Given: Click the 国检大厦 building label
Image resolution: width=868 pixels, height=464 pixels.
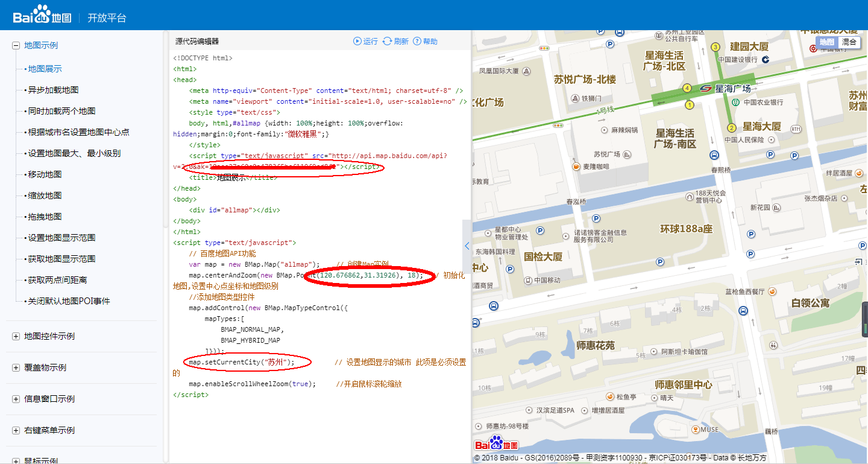Looking at the screenshot, I should pyautogui.click(x=544, y=256).
